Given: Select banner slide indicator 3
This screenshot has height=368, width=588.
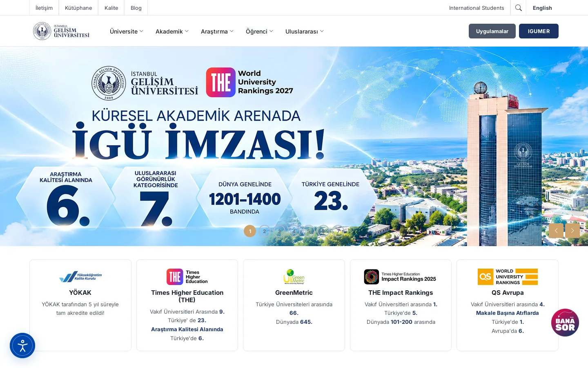Looking at the screenshot, I should tap(279, 231).
